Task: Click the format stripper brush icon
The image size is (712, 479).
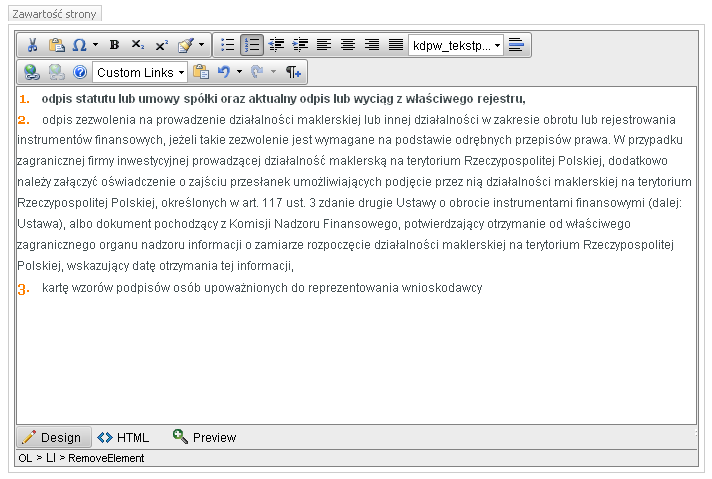Action: pyautogui.click(x=186, y=45)
